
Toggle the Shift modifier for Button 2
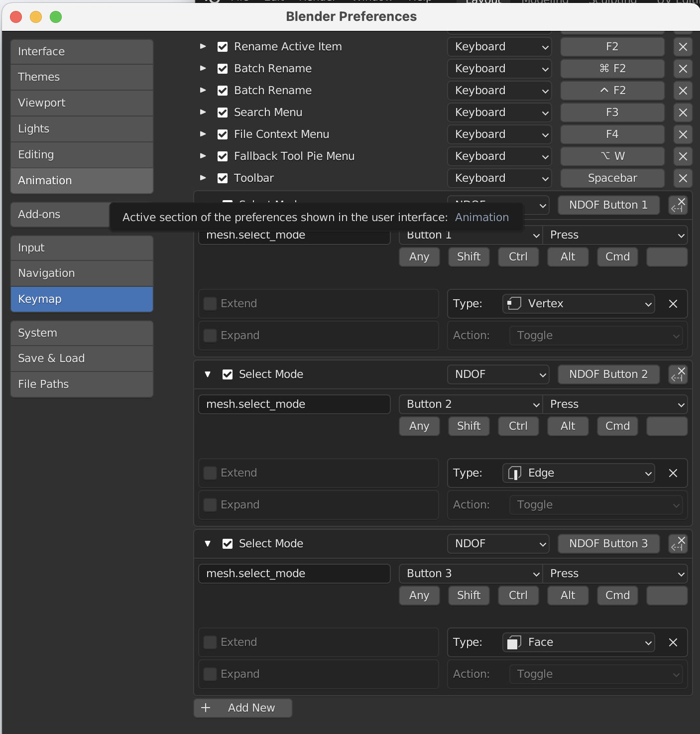pos(469,426)
